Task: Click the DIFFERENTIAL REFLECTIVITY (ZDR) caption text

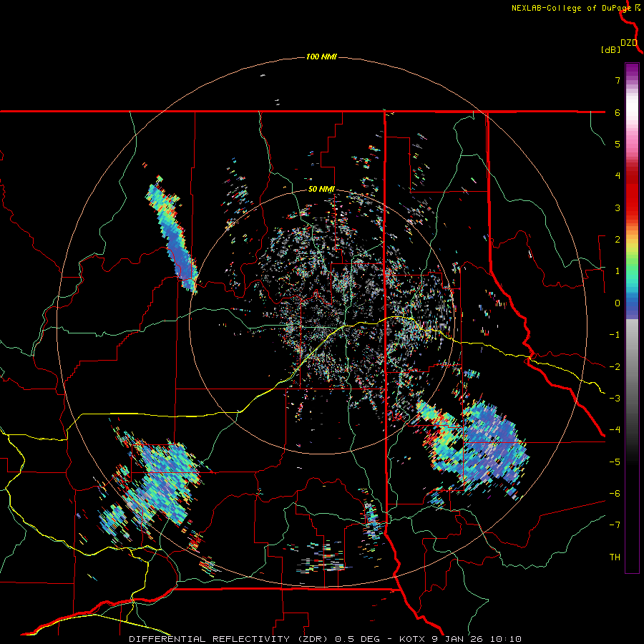Action: (228, 639)
